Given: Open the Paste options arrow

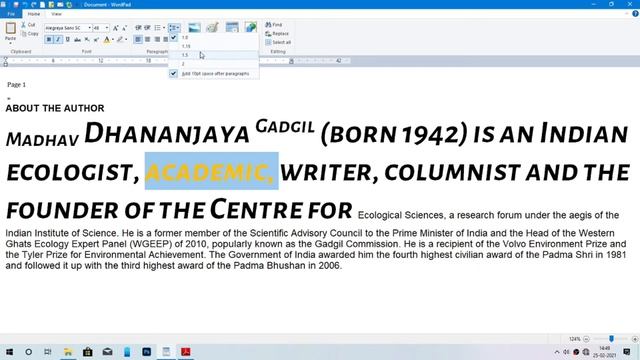Looking at the screenshot, I should [x=11, y=42].
